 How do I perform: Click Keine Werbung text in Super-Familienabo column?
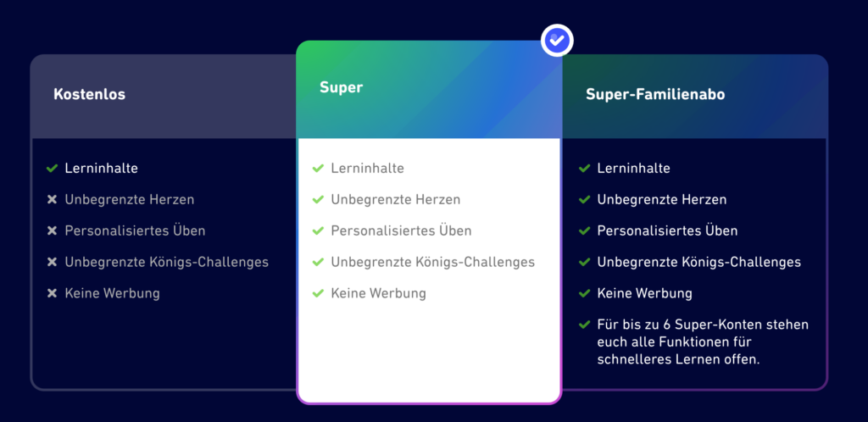tap(645, 293)
